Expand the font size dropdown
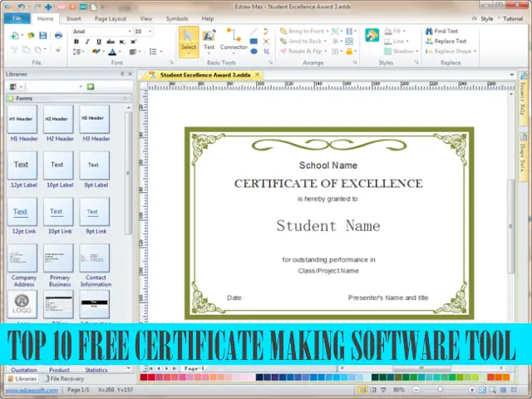The width and height of the screenshot is (532, 399). (x=150, y=31)
